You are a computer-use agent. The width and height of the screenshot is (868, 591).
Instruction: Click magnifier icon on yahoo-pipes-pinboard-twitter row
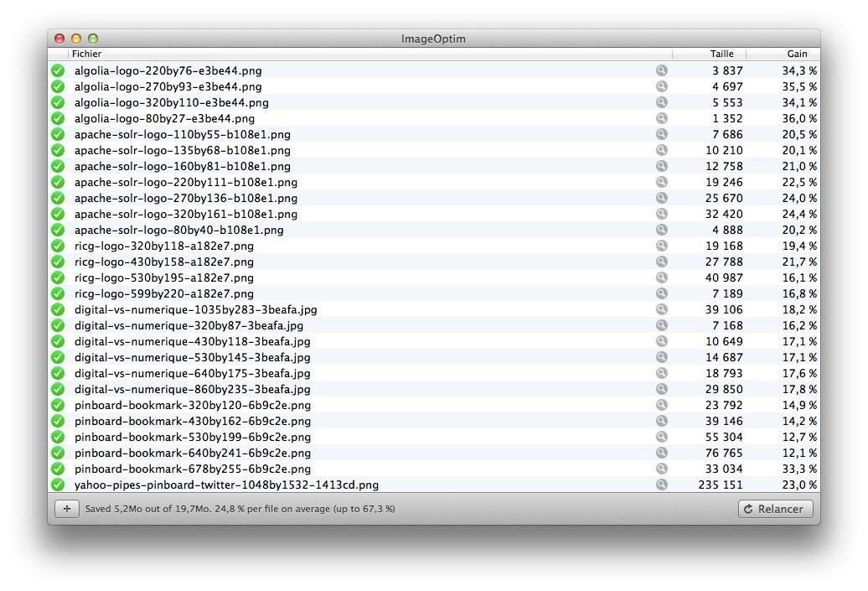coord(662,485)
